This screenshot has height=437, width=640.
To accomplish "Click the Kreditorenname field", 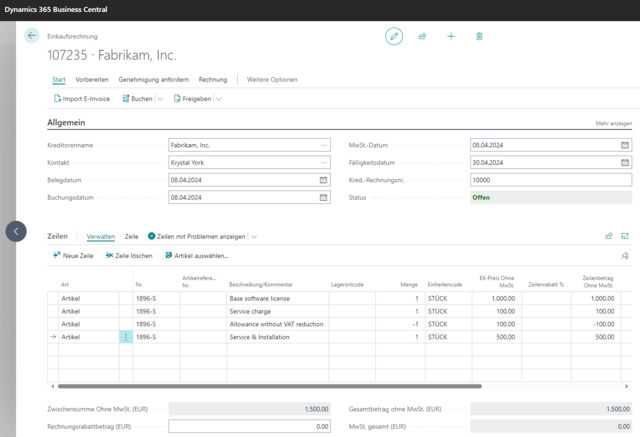I will (249, 145).
